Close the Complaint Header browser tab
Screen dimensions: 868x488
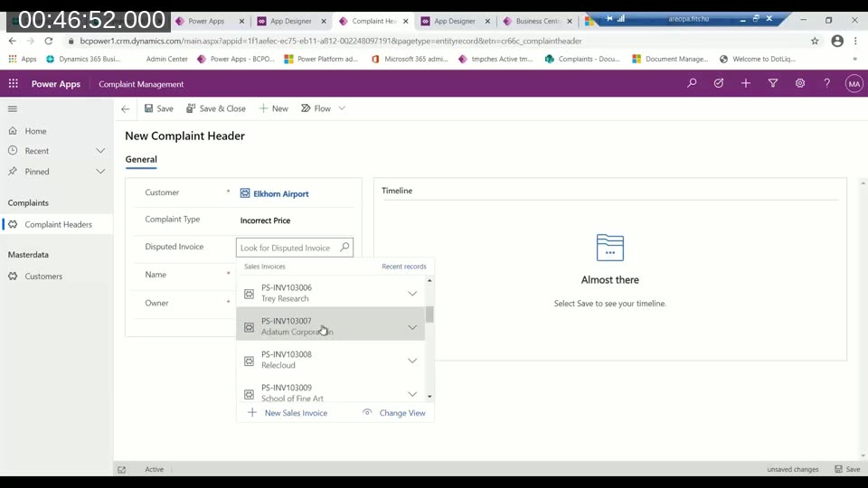pos(406,21)
